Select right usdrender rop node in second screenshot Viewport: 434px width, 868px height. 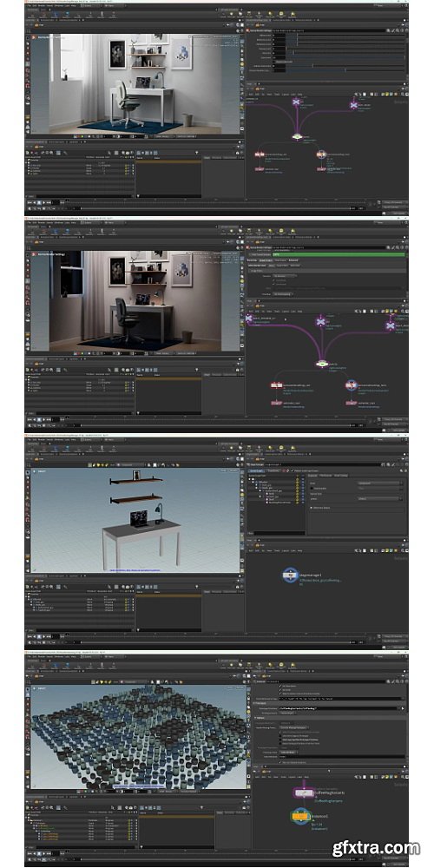pos(351,403)
